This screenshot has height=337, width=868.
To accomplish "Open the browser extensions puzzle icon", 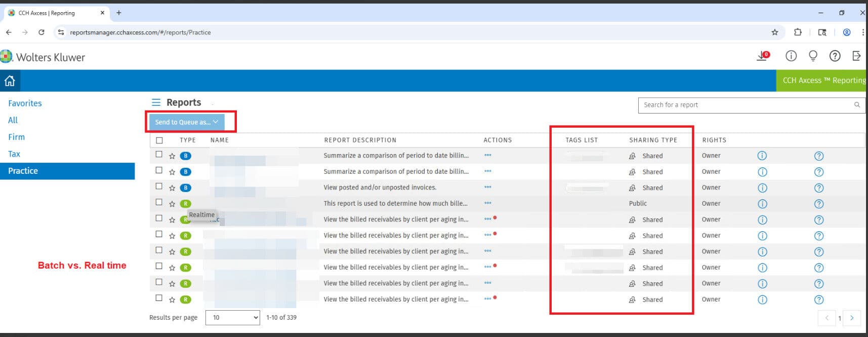I will pos(798,32).
